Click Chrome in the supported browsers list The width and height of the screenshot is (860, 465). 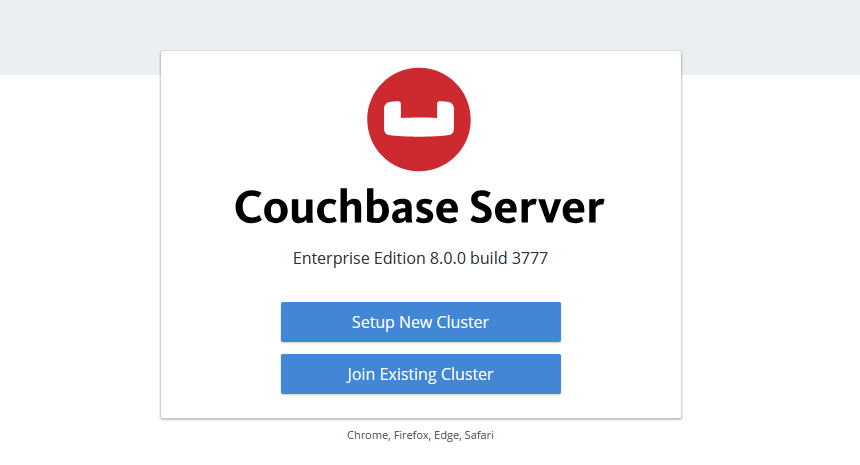366,436
